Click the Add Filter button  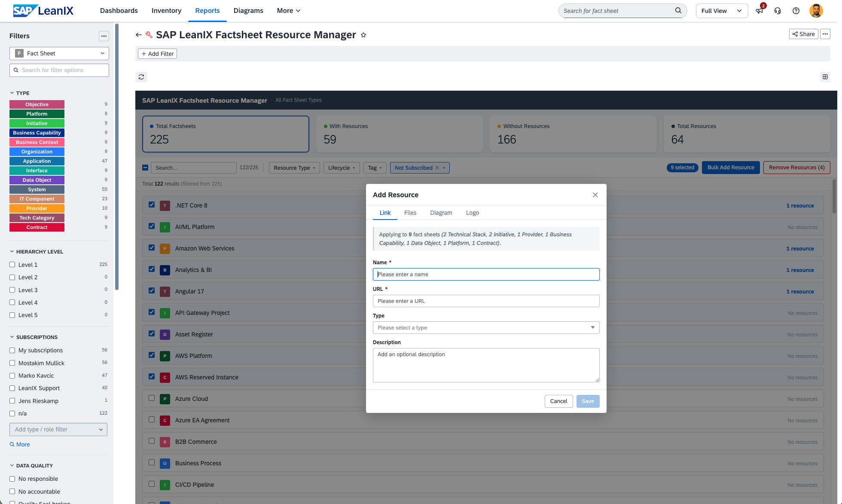pos(157,54)
